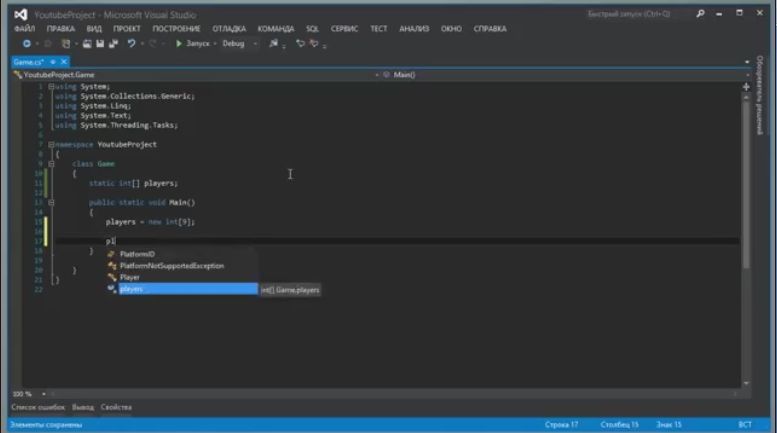Open the АНАЛИЗ menu

(x=414, y=29)
